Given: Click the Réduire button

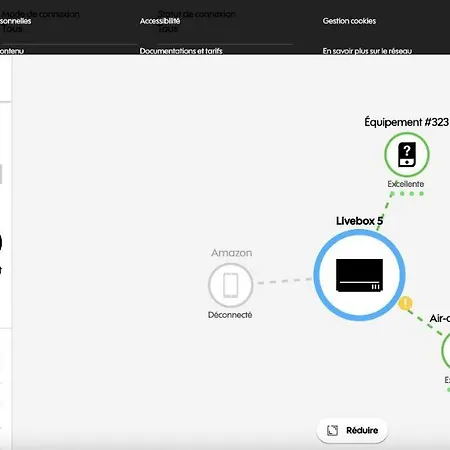Looking at the screenshot, I should [352, 430].
